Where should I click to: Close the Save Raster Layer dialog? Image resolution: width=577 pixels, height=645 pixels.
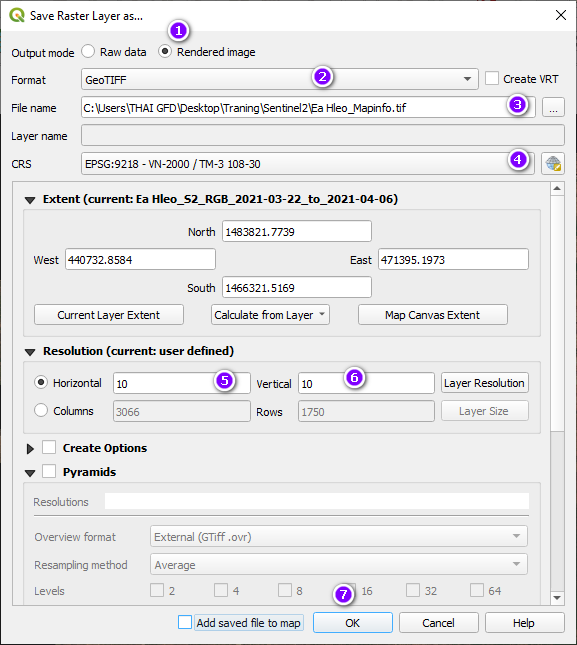pos(561,16)
